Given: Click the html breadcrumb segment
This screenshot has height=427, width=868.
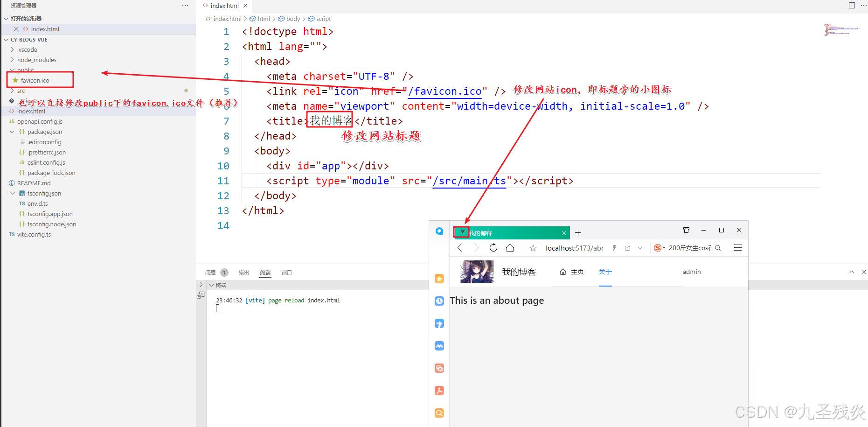Looking at the screenshot, I should (x=264, y=19).
